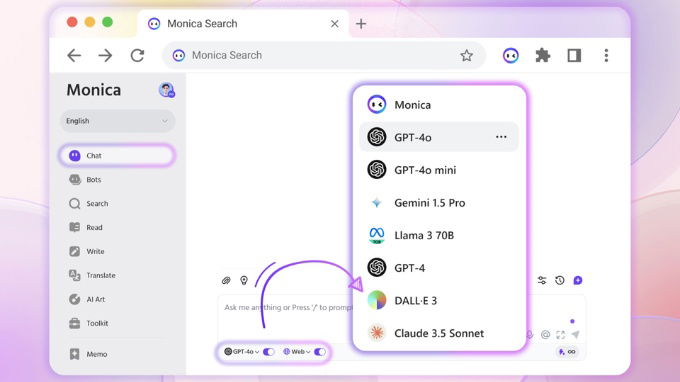The height and width of the screenshot is (382, 680).
Task: Open the lightbulb prompt suggestions icon
Action: (244, 281)
